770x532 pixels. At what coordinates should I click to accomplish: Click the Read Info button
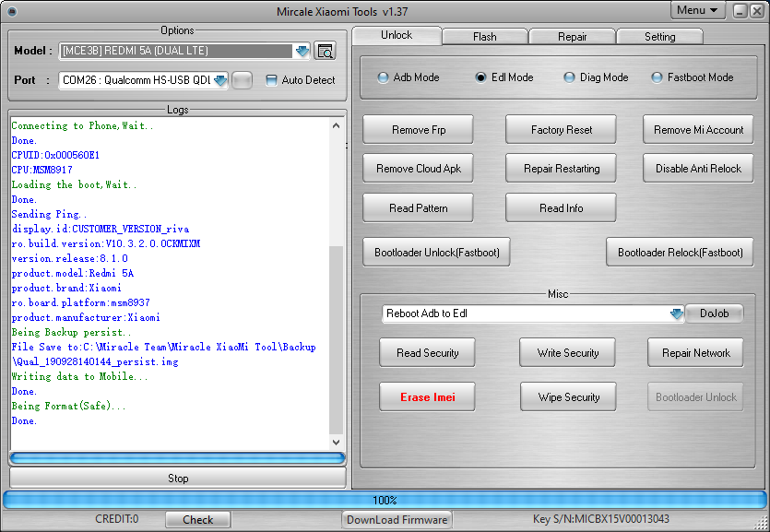pos(562,208)
